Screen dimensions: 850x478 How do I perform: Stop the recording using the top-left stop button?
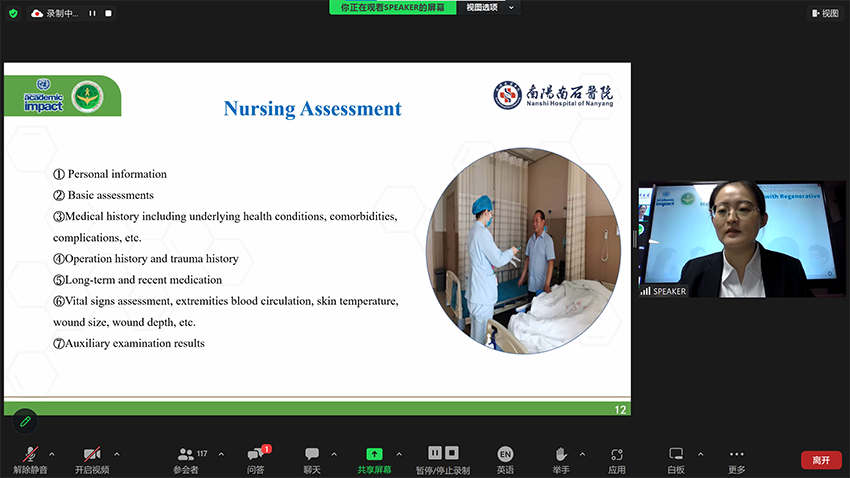pyautogui.click(x=109, y=14)
